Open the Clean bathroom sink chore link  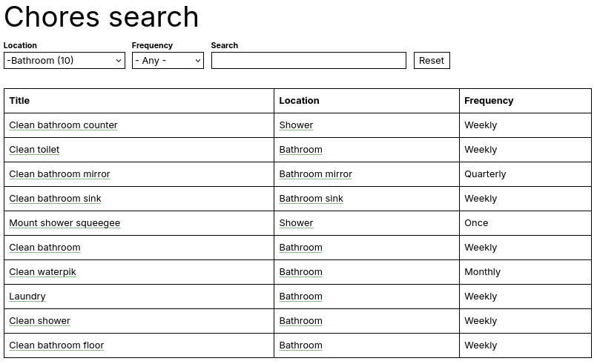pos(55,199)
